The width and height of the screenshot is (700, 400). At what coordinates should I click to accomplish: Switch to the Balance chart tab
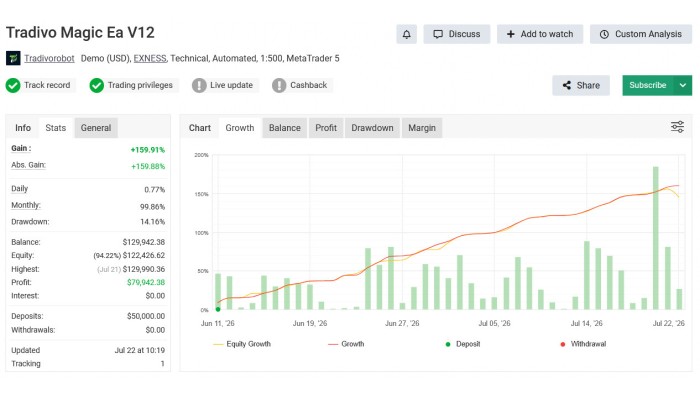point(285,128)
